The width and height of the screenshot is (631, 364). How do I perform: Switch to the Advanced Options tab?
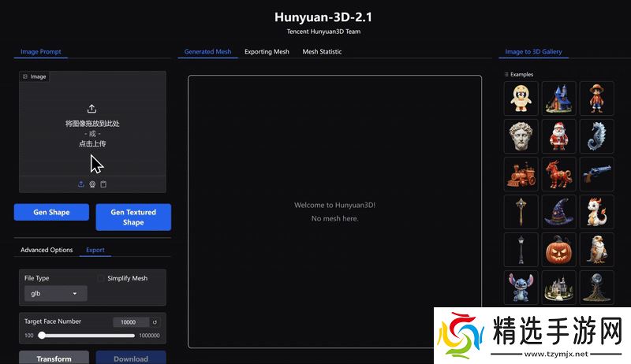coord(47,250)
